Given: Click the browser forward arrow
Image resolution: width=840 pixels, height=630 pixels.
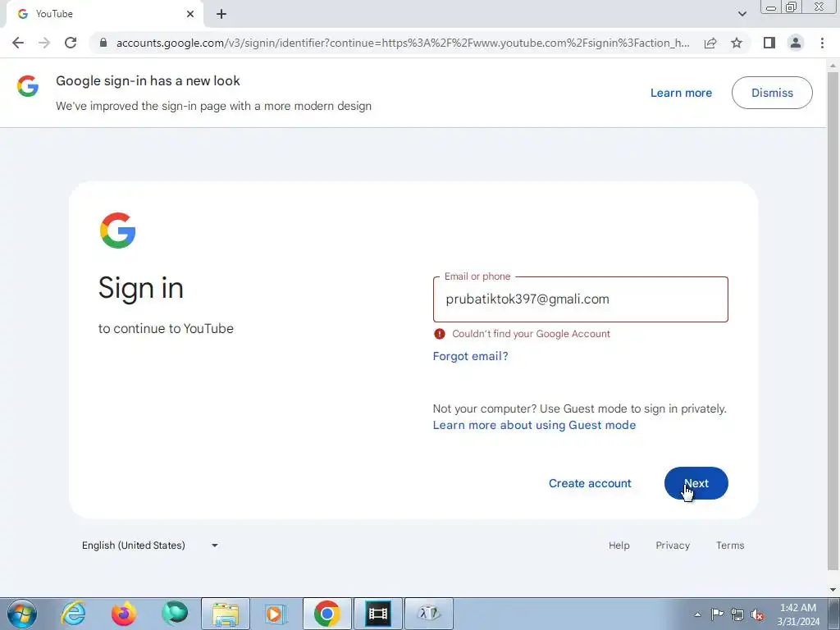Looking at the screenshot, I should tap(44, 43).
